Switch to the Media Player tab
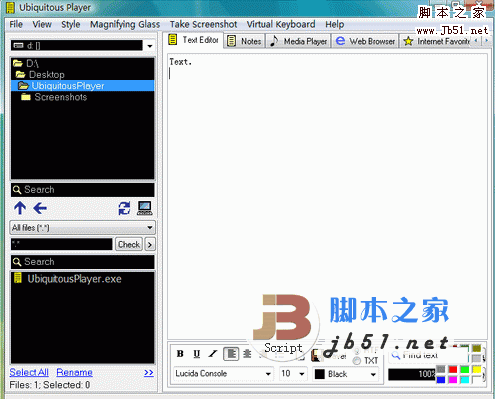Screen dimensions: 495x399 [298, 41]
